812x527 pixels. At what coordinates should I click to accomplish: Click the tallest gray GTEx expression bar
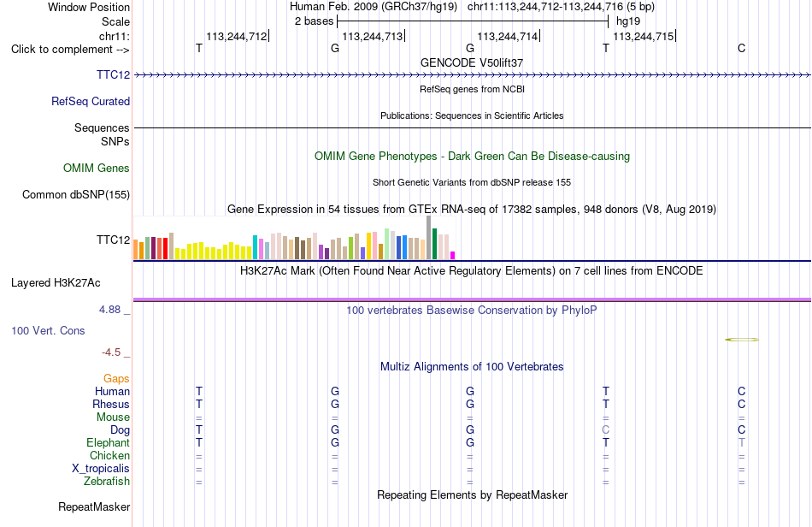point(429,237)
